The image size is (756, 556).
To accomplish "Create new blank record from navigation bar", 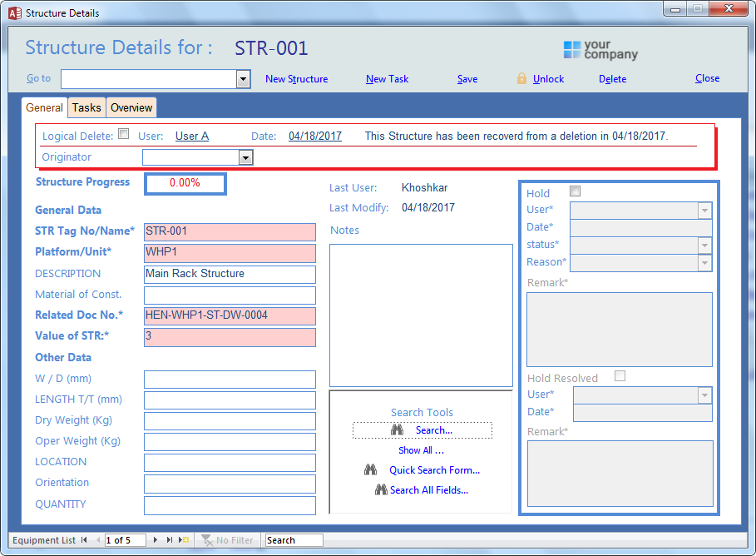I will 184,540.
